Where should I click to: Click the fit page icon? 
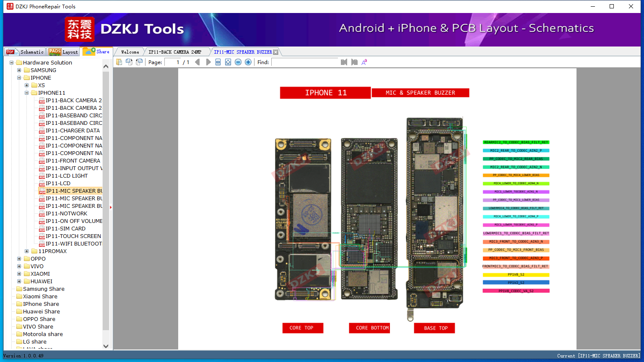click(x=228, y=62)
